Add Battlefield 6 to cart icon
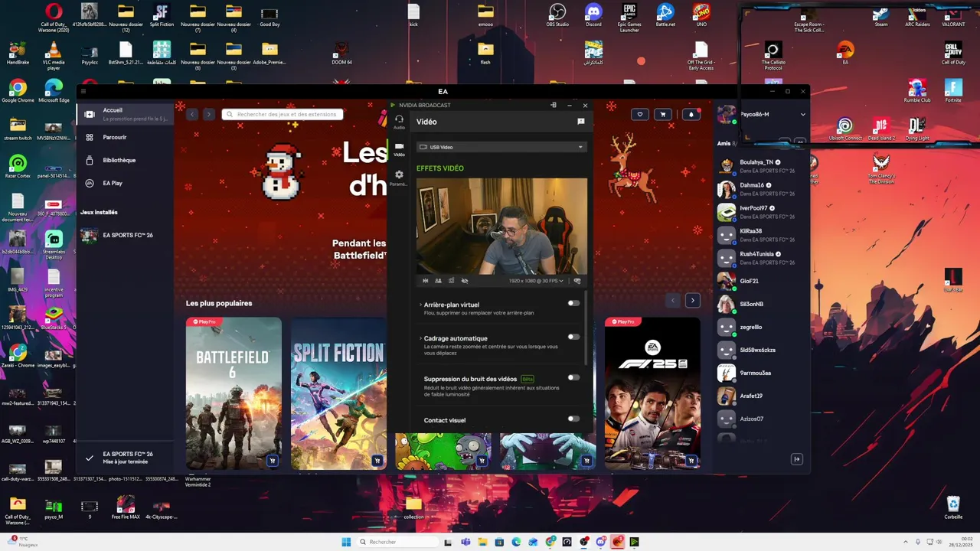980x551 pixels. click(x=272, y=461)
